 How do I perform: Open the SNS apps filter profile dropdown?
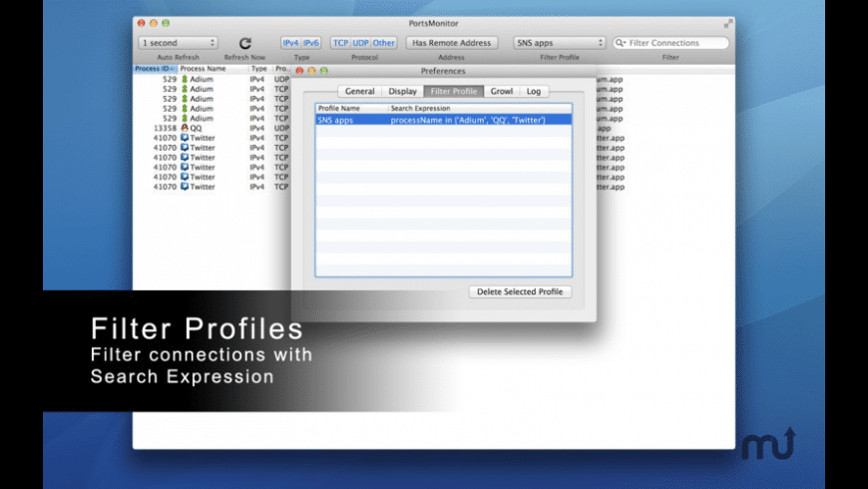559,43
